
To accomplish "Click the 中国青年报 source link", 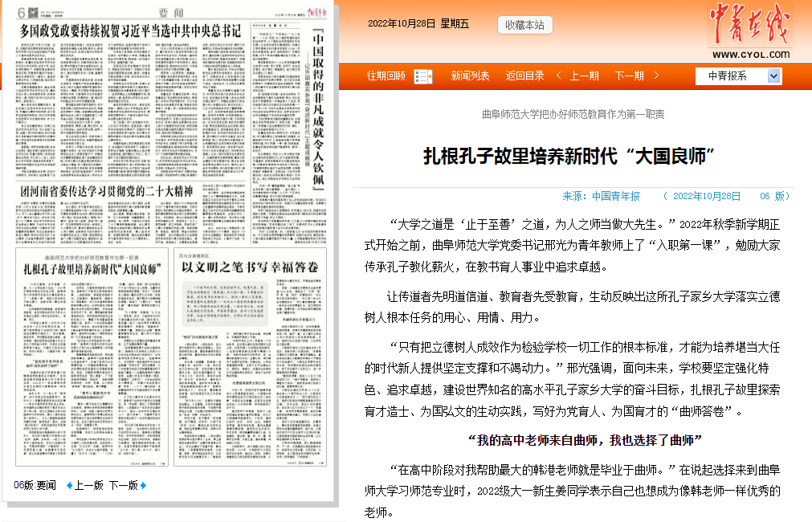I will pos(616,196).
